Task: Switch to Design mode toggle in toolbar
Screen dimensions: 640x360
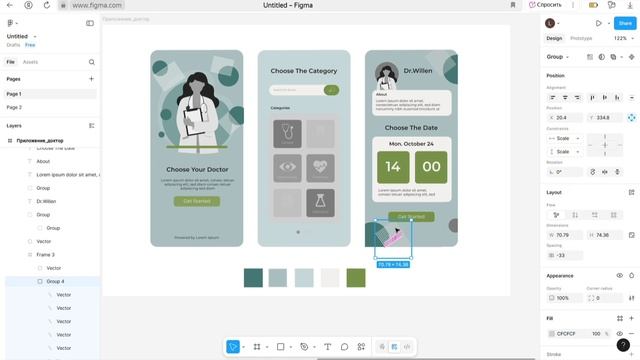Action: click(394, 347)
